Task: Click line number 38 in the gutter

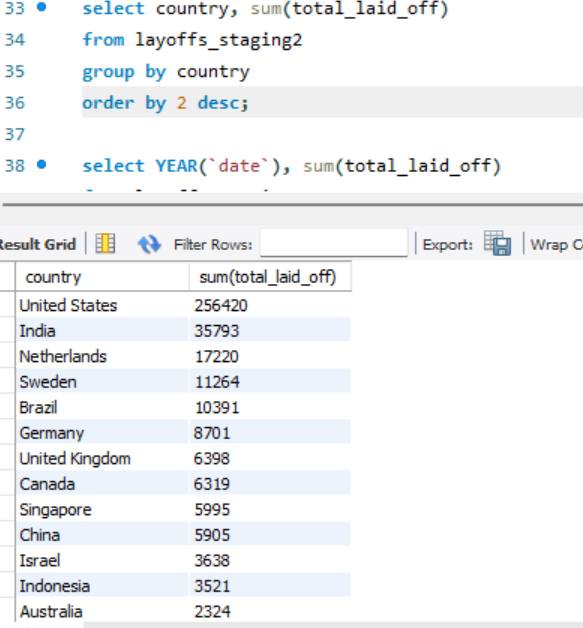Action: [x=15, y=166]
